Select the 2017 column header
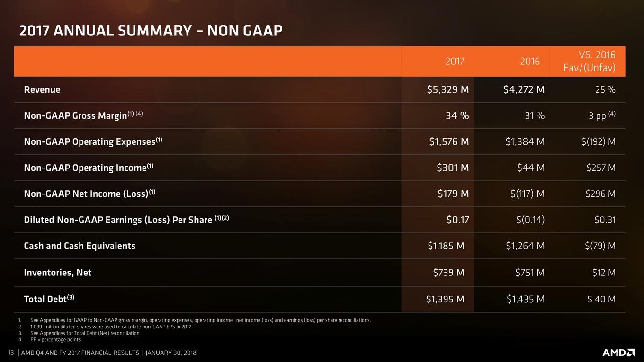Screen dimensions: 644x362 click(455, 62)
